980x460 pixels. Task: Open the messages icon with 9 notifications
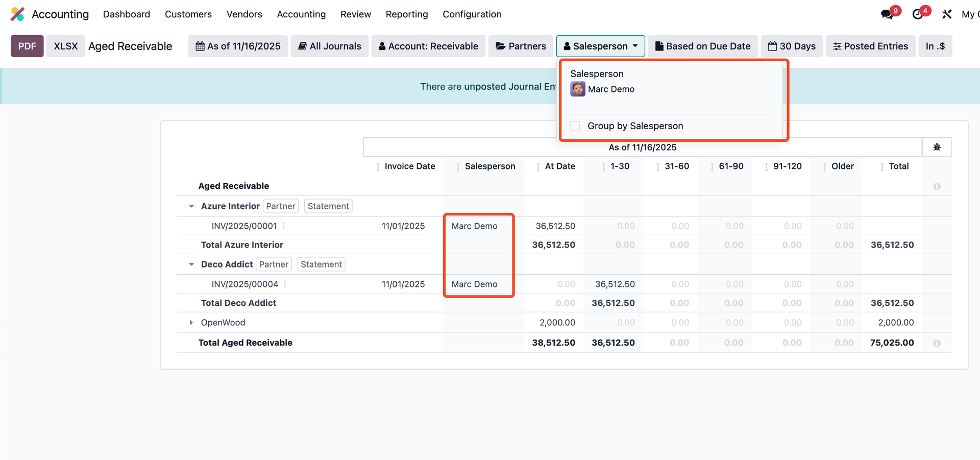coord(888,13)
